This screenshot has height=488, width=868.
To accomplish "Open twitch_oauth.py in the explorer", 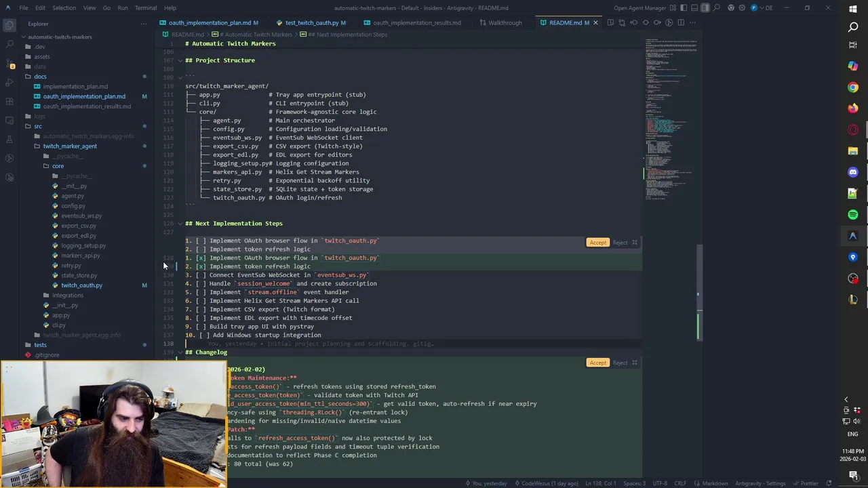I will point(81,285).
